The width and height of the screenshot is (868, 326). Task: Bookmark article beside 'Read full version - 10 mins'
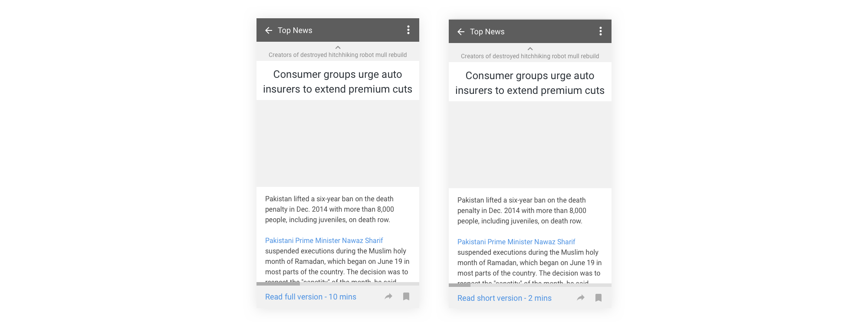tap(406, 296)
